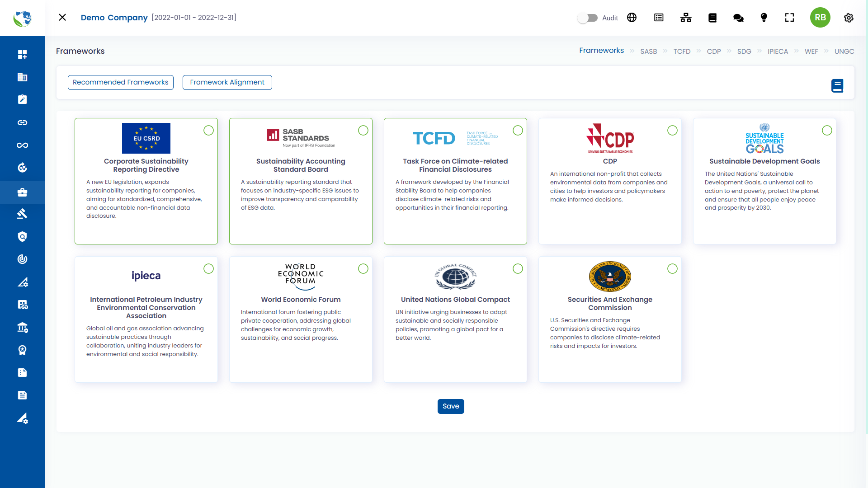The image size is (868, 488).
Task: Open Framework Alignment tab
Action: click(227, 82)
